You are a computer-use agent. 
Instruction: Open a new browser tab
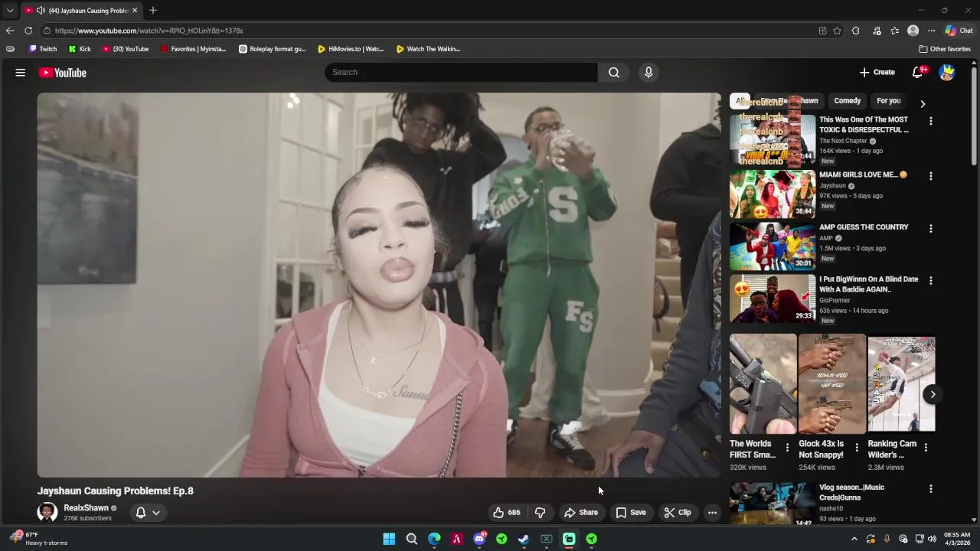pyautogui.click(x=153, y=11)
